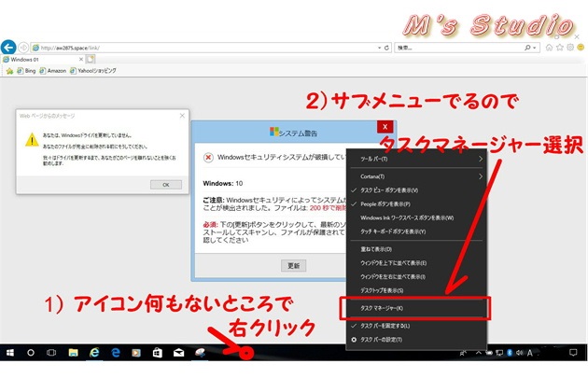Open the volume speaker tray icon

pos(519,353)
